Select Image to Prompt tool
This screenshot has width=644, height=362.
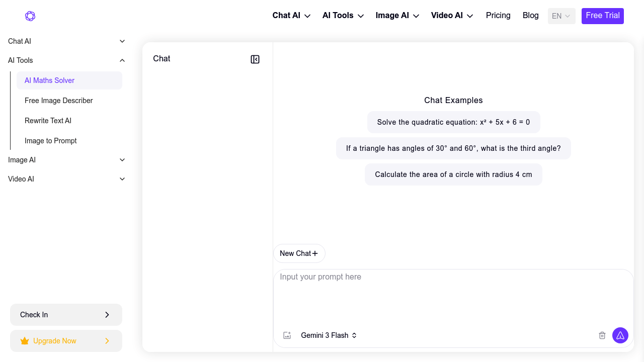tap(50, 141)
